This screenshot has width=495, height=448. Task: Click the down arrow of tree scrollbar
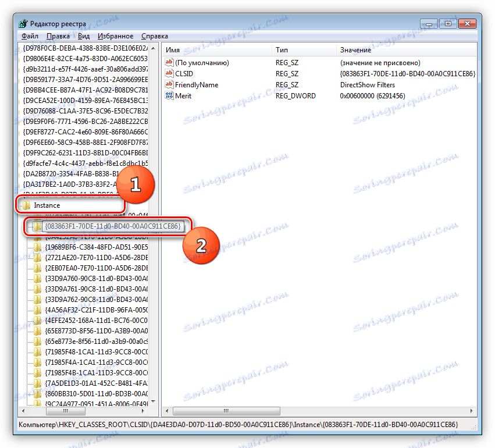(153, 401)
